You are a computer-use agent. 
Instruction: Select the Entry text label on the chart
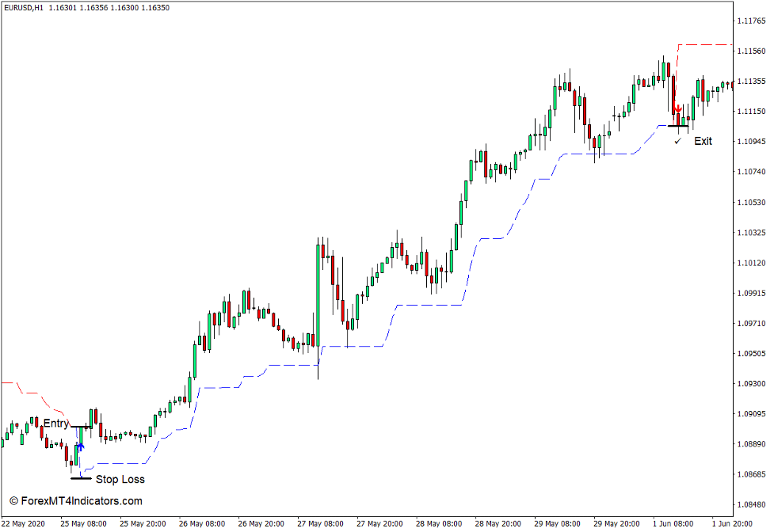coord(56,423)
